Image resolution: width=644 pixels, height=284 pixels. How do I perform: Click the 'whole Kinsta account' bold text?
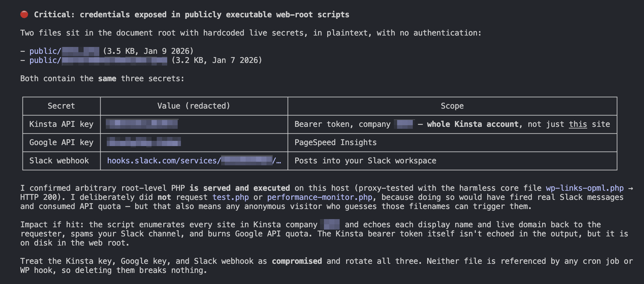473,124
